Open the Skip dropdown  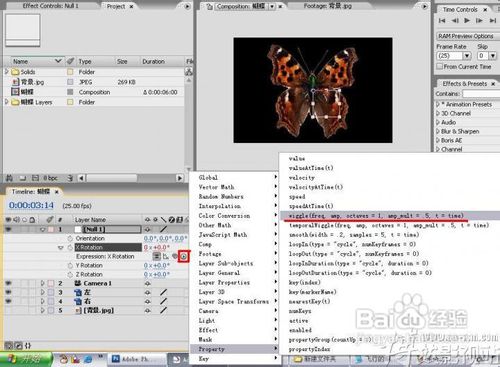(x=493, y=56)
